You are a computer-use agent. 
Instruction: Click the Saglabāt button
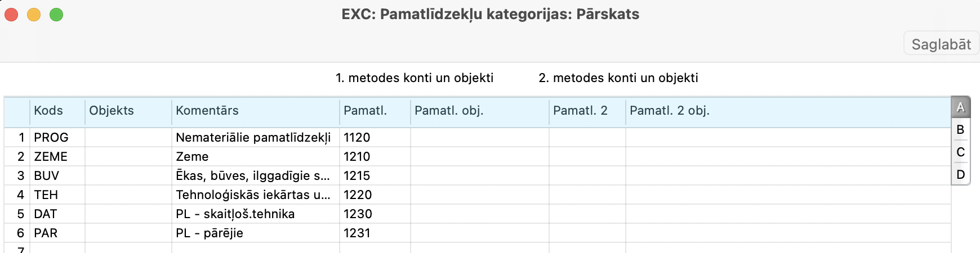click(941, 44)
